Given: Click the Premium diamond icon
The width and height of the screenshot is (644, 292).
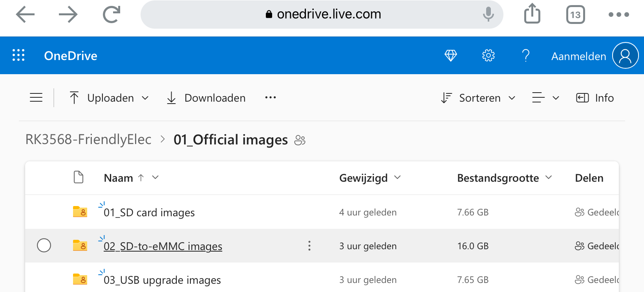Looking at the screenshot, I should [450, 56].
